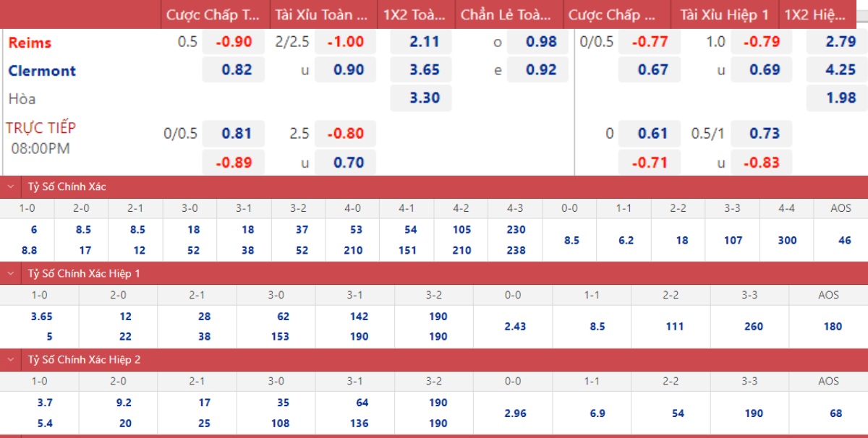Bet on second-half 1-1 score at 6.9
Viewport: 868px width, 438px height.
click(597, 413)
